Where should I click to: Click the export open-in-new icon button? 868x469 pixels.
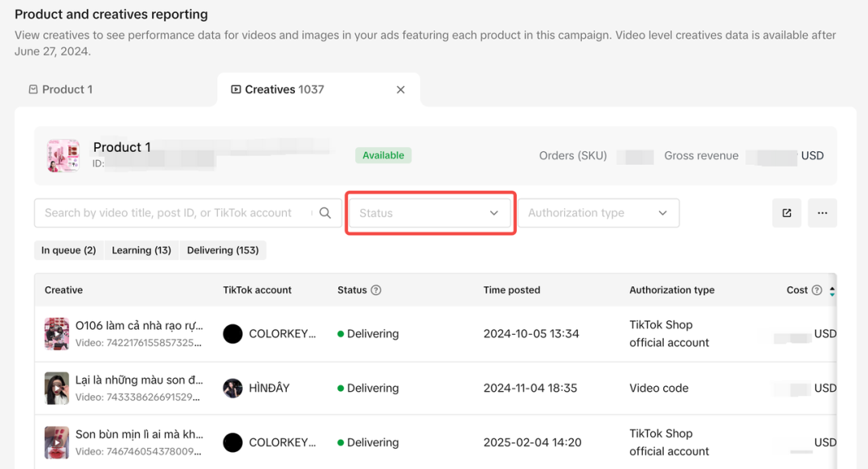pyautogui.click(x=787, y=213)
